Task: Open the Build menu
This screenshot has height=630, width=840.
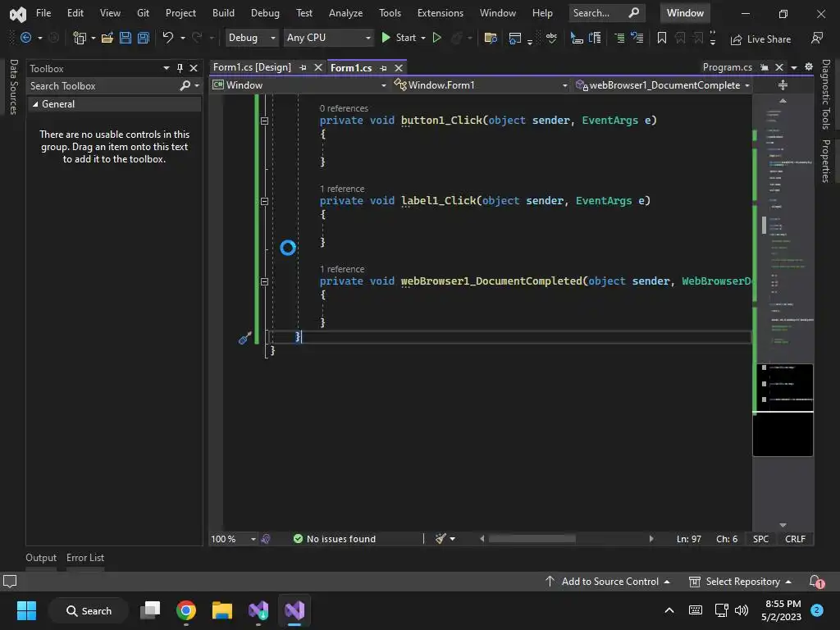Action: [x=223, y=13]
